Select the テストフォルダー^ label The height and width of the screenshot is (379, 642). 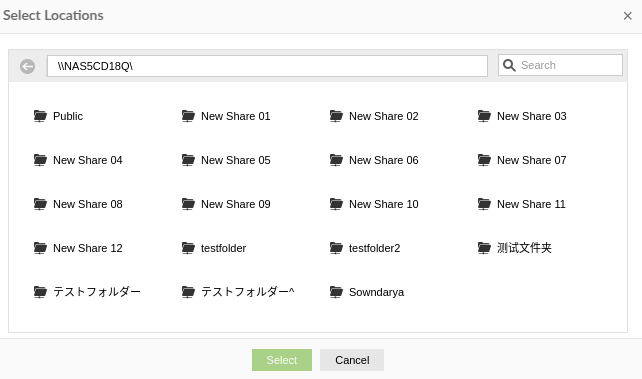[x=247, y=292]
